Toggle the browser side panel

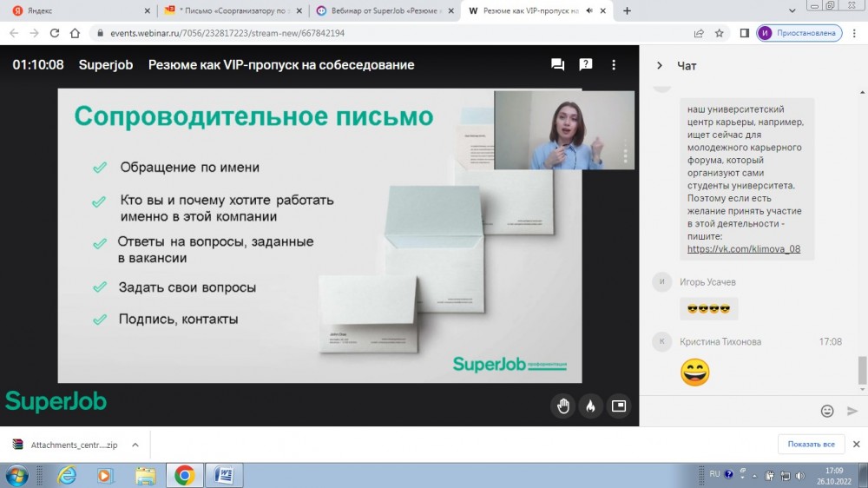[744, 33]
